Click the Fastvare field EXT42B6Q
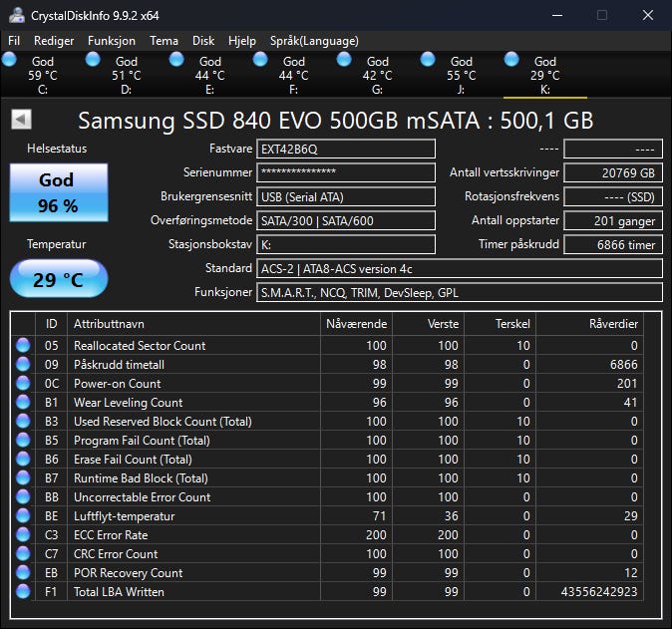The image size is (672, 629). (346, 149)
